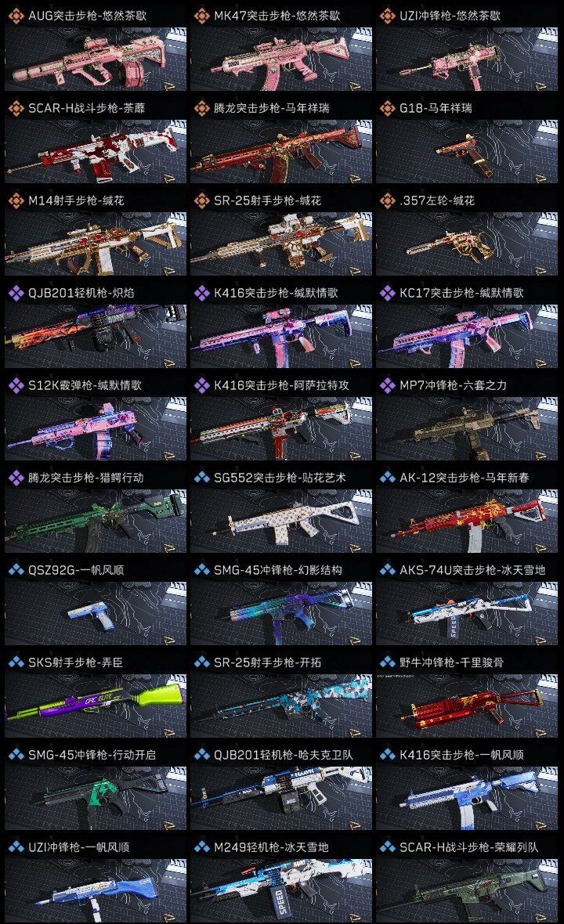
Task: Click the blue rarity icon beside M249轻机枪-冰天雪地
Action: click(201, 846)
